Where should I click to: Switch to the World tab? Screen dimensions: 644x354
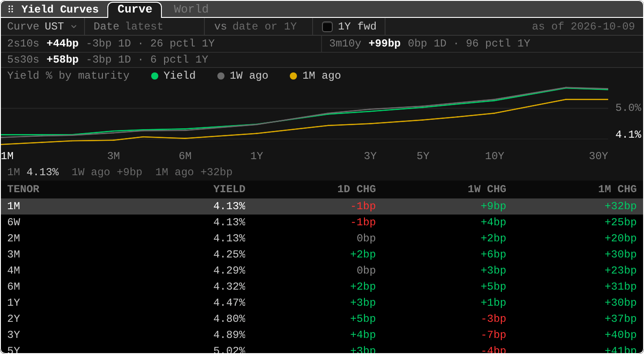click(191, 9)
